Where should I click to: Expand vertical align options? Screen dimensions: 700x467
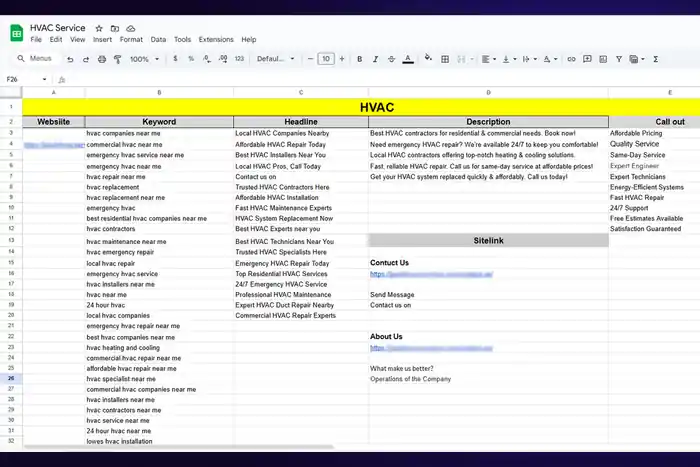[515, 59]
